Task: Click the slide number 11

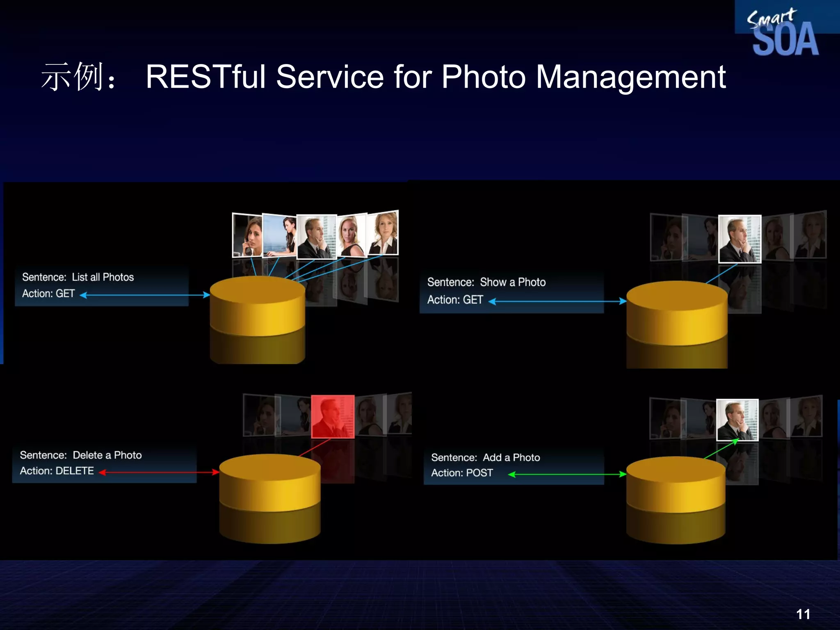Action: [803, 614]
